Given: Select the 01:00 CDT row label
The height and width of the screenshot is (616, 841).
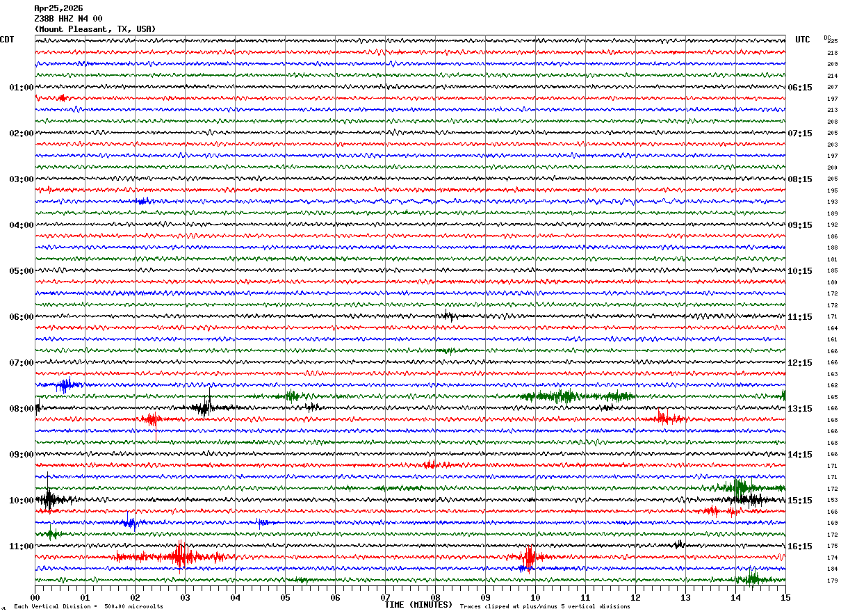Looking at the screenshot, I should [22, 88].
